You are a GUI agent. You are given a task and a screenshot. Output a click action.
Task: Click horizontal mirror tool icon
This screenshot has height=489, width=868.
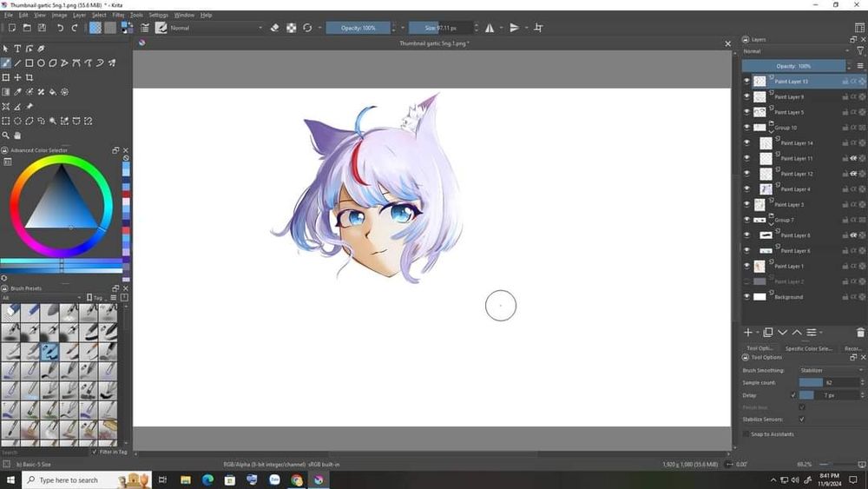[x=490, y=28]
